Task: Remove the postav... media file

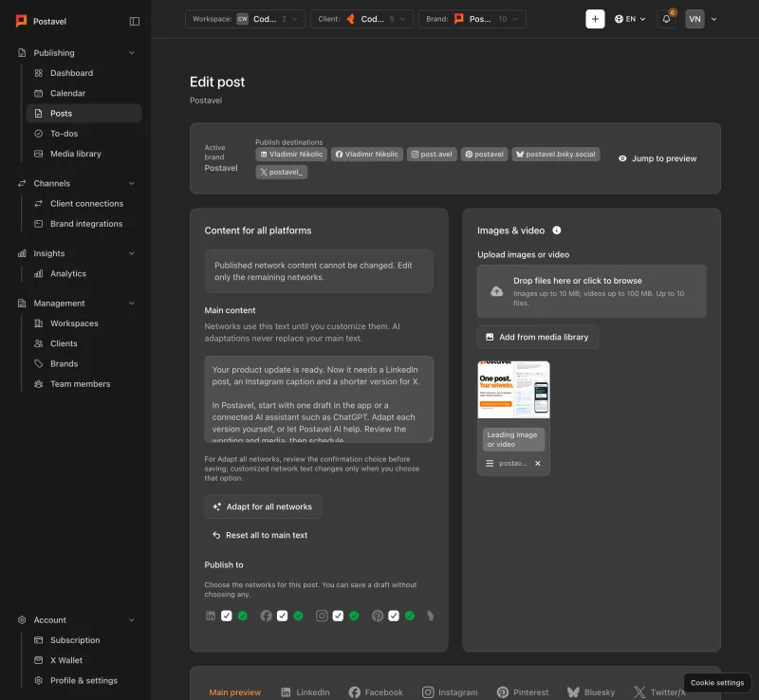Action: pos(538,464)
